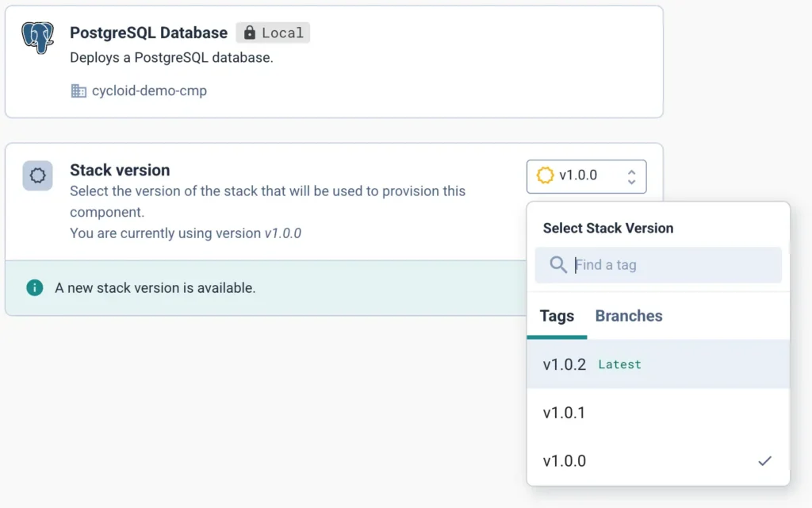The image size is (812, 508).
Task: Click the Stack version gear icon
Action: (x=37, y=175)
